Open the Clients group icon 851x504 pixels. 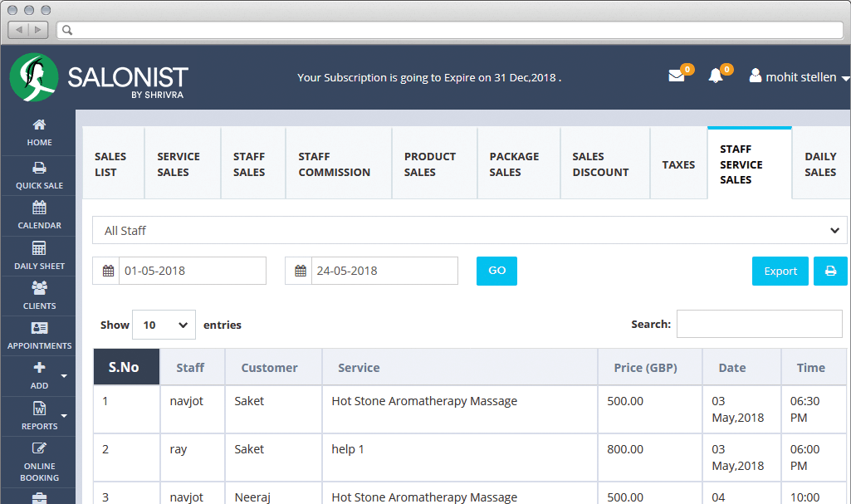pyautogui.click(x=39, y=287)
